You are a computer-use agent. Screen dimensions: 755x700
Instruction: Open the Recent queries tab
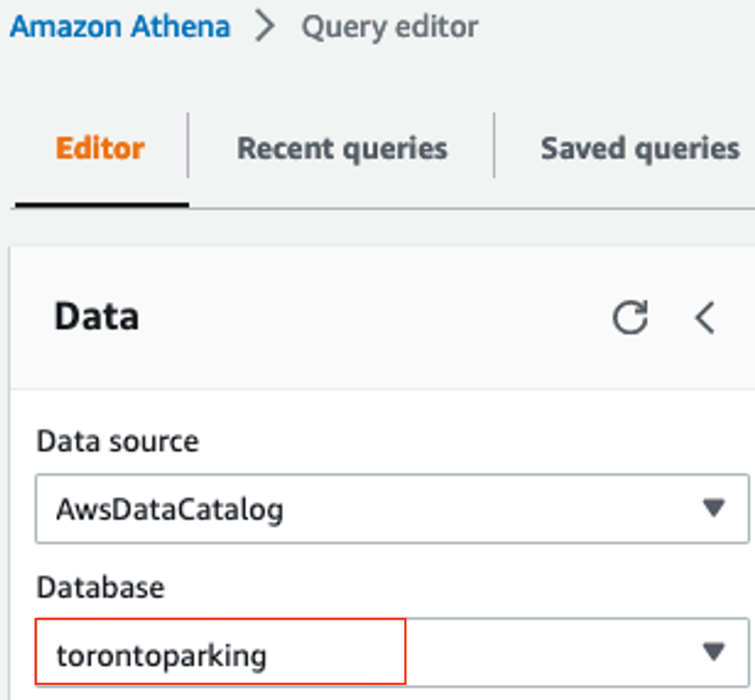point(342,148)
